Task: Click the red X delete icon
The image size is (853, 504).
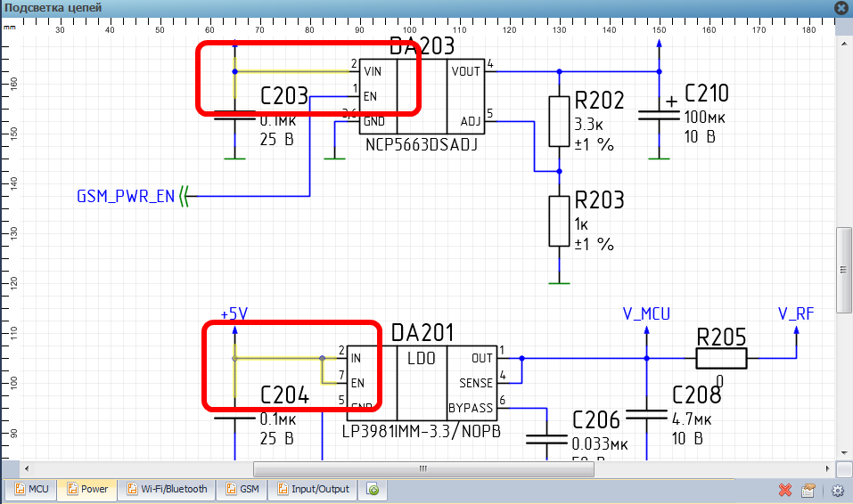Action: 784,490
